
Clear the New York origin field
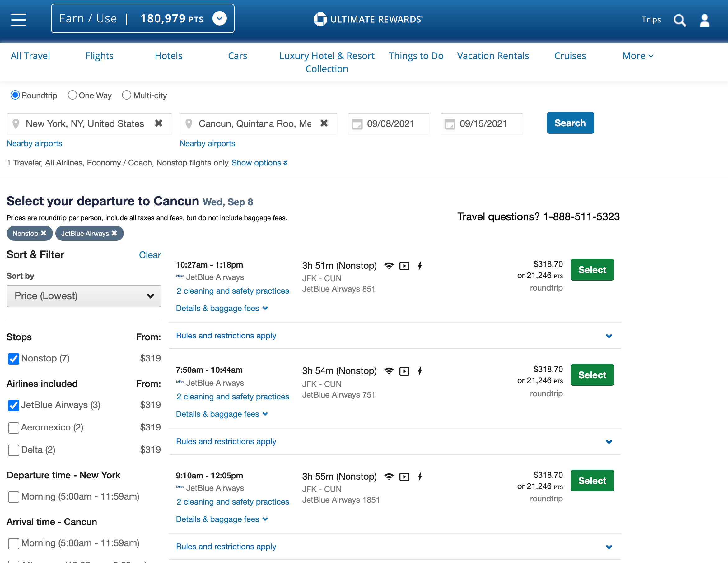click(x=159, y=123)
